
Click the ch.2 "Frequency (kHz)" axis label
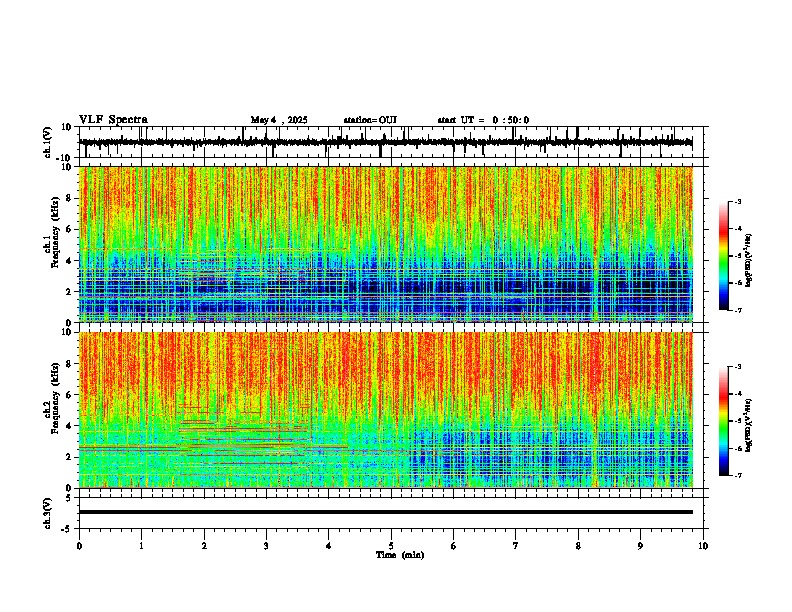pyautogui.click(x=55, y=398)
